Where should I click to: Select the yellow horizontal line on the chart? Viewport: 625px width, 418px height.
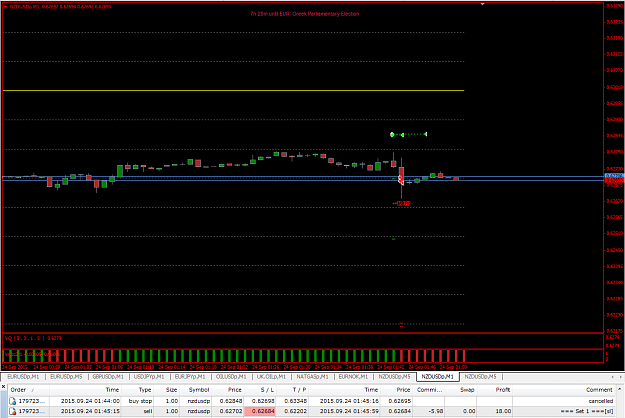click(233, 90)
